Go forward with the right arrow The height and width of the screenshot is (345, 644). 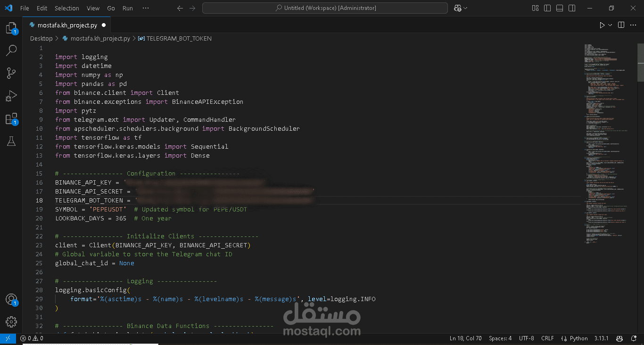tap(192, 8)
